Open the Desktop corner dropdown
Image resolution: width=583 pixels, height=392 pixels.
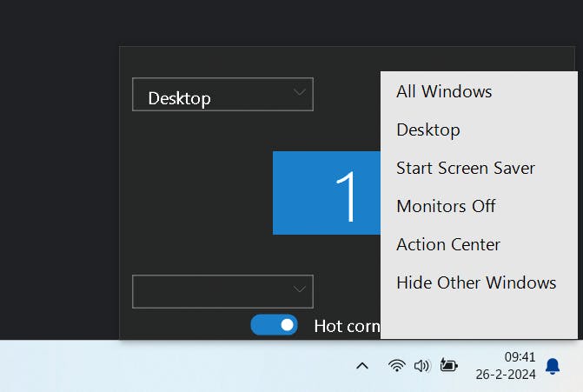pos(222,95)
